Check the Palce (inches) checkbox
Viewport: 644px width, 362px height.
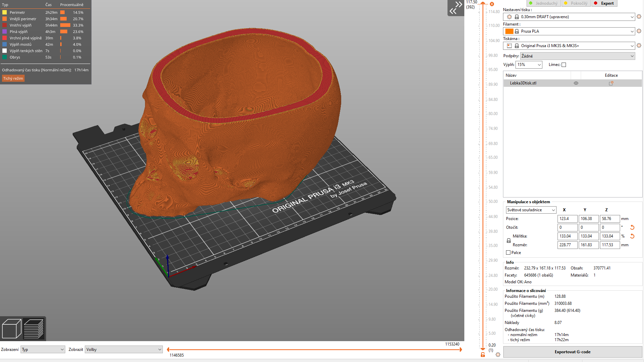click(x=508, y=253)
